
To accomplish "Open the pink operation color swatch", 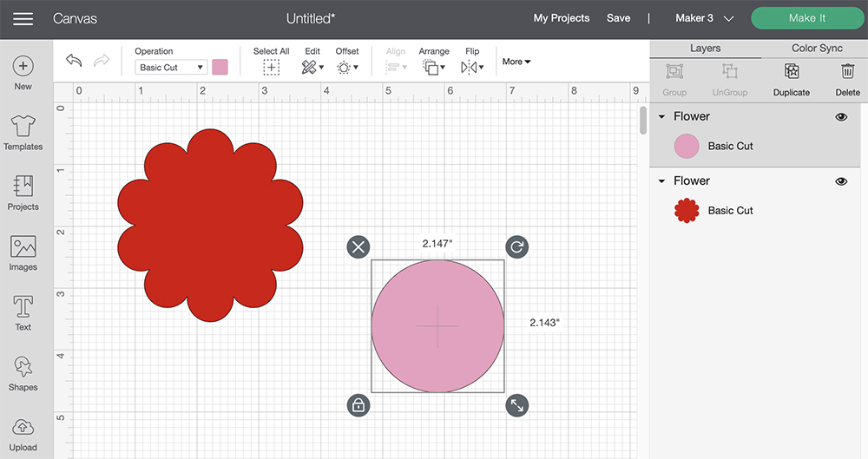I will 220,68.
